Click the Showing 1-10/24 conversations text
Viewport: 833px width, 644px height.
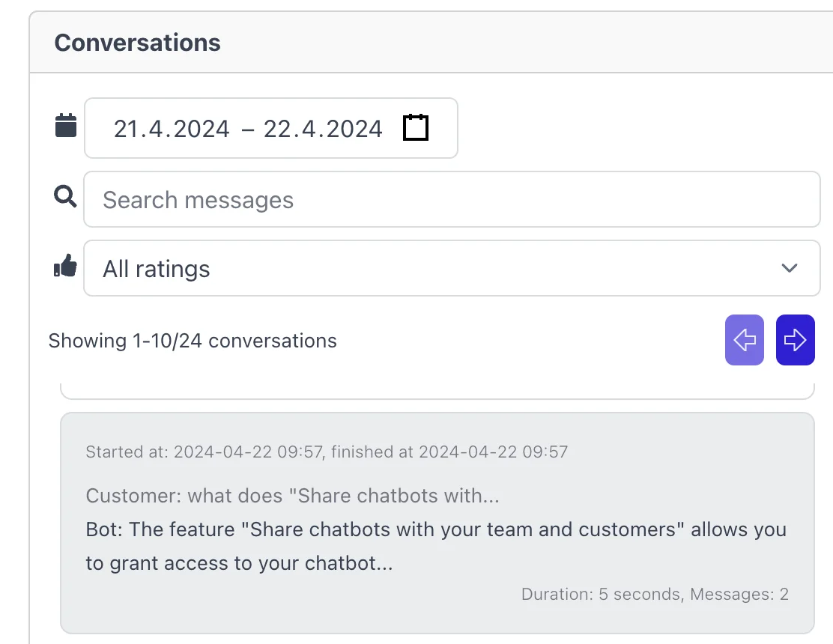click(x=192, y=341)
